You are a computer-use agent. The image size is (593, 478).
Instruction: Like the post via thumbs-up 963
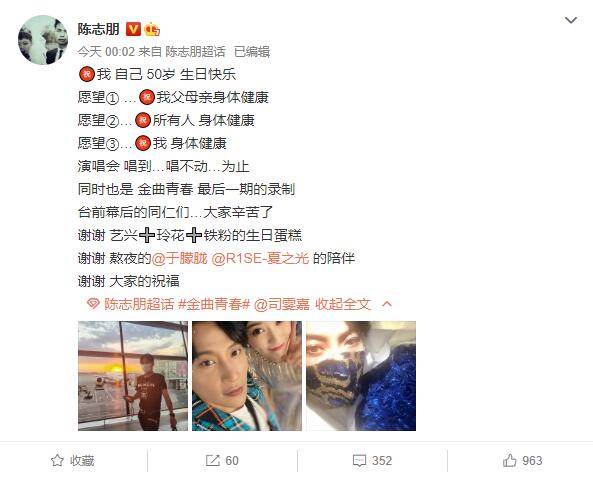(x=510, y=460)
